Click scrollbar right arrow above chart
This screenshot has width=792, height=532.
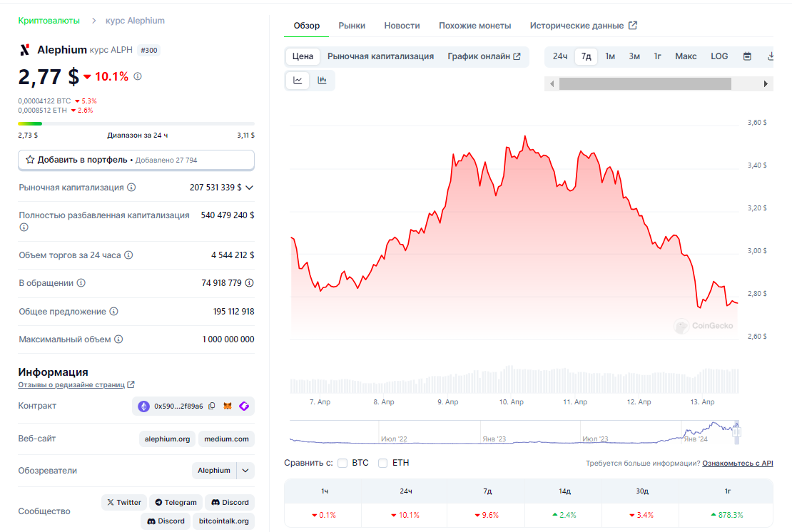point(766,83)
